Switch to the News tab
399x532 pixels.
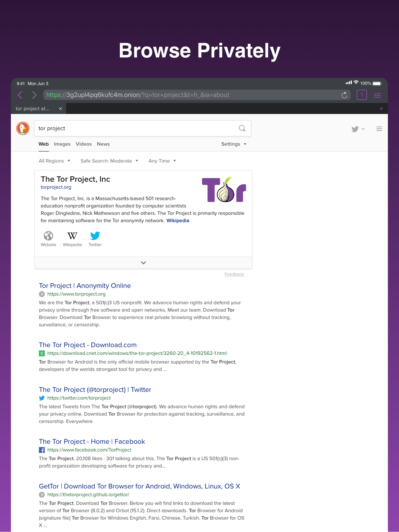point(103,144)
